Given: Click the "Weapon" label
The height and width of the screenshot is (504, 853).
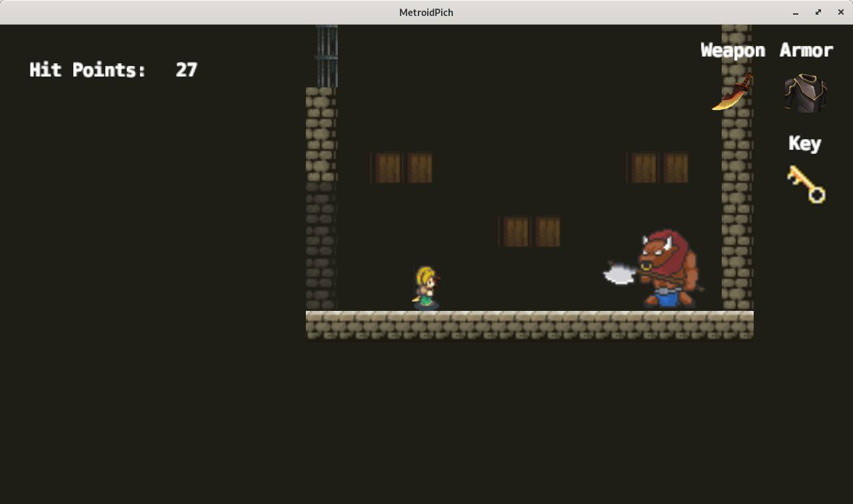Looking at the screenshot, I should point(732,51).
